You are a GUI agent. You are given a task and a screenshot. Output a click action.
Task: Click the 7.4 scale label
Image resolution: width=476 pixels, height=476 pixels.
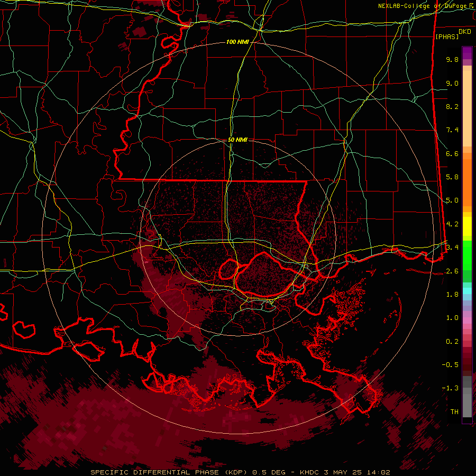[x=452, y=130]
